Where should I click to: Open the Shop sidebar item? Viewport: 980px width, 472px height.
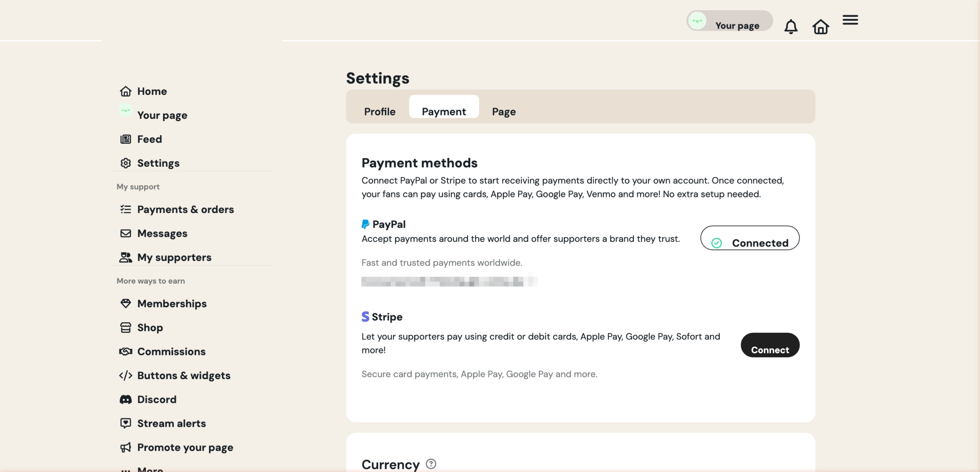point(150,327)
